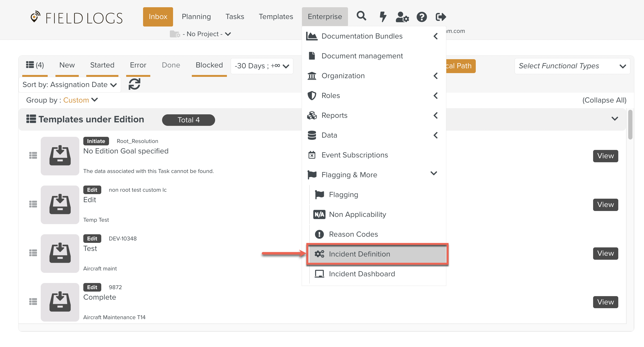Open Select Functional Types dropdown
This screenshot has width=644, height=347.
(x=572, y=66)
